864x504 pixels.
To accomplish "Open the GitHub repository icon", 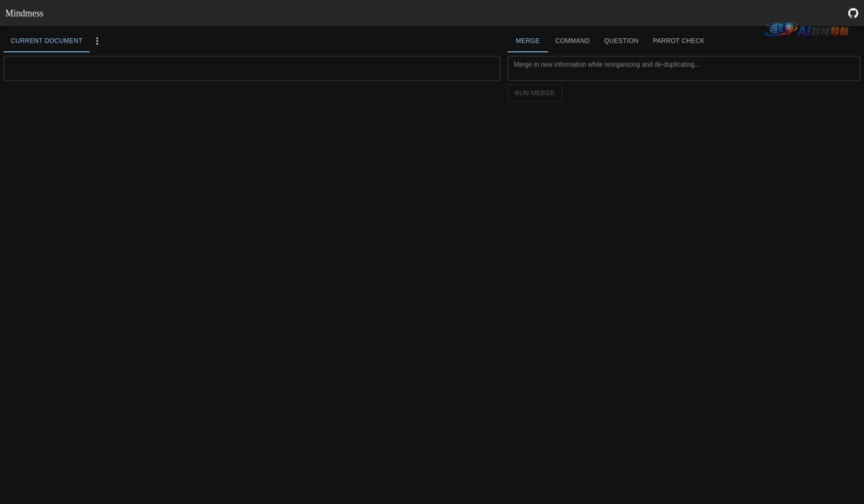I will (x=852, y=13).
